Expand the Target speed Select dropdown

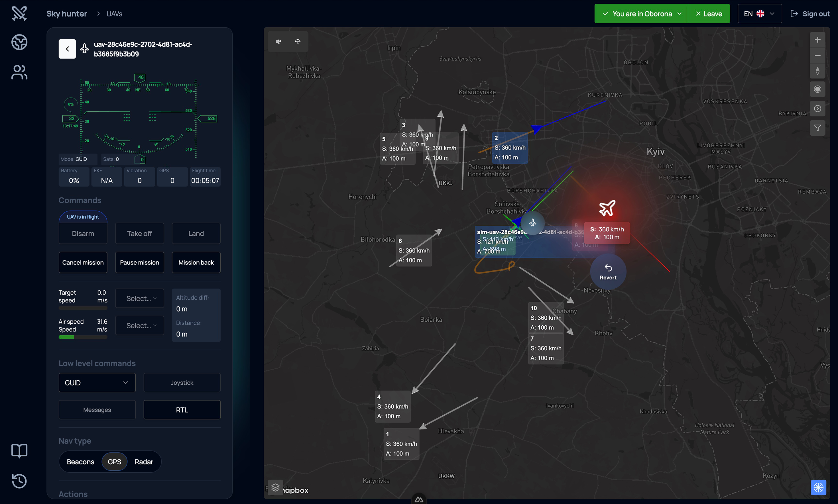[140, 298]
